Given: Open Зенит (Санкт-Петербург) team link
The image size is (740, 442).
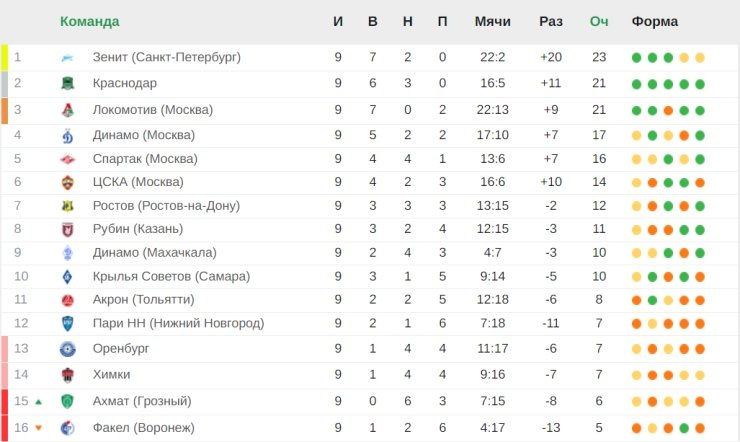Looking at the screenshot, I should (x=167, y=57).
